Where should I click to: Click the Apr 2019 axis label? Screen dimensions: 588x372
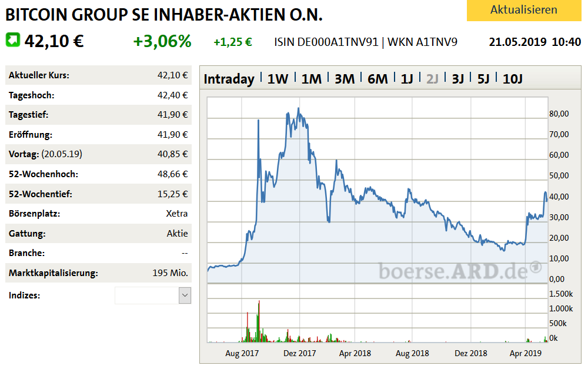point(525,353)
